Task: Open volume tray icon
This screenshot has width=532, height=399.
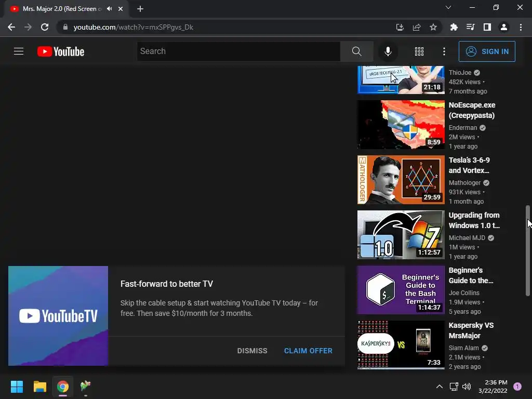Action: (467, 387)
